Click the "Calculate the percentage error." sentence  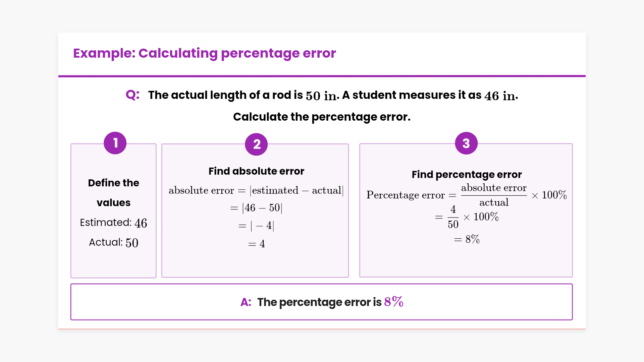(x=322, y=117)
